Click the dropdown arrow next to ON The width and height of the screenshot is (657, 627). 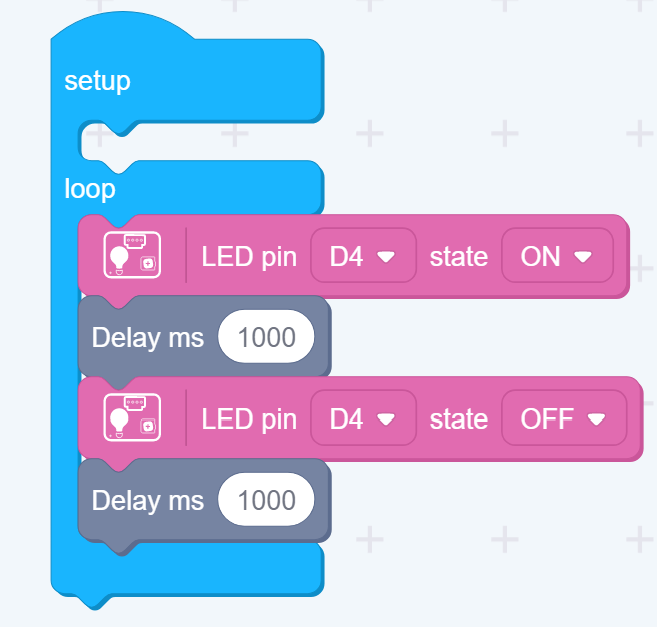click(583, 256)
